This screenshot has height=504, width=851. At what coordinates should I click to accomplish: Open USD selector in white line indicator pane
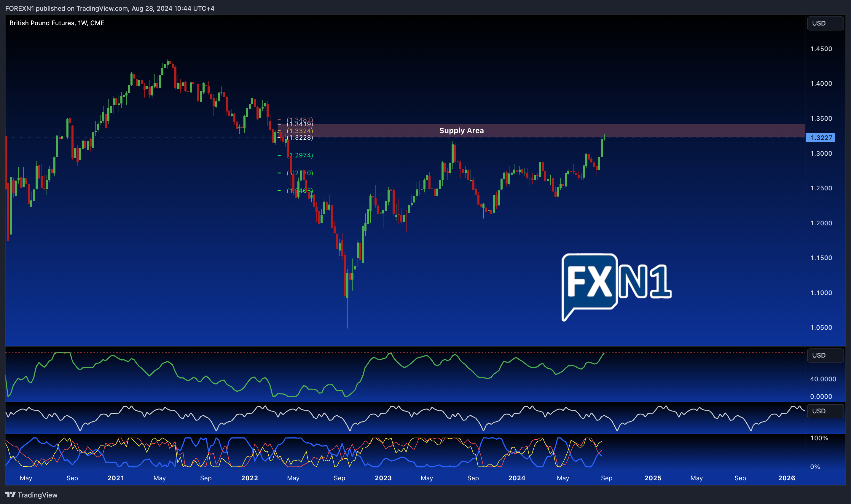click(x=825, y=411)
